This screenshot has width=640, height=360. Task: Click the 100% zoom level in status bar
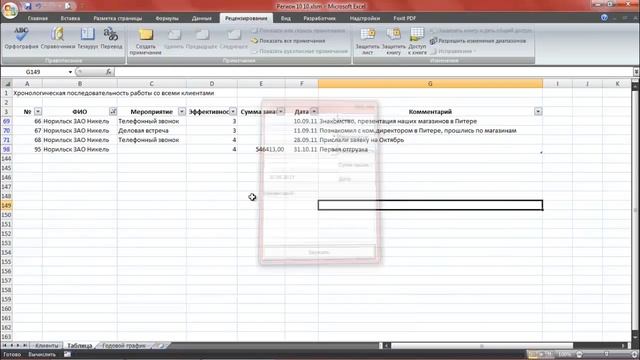point(565,354)
